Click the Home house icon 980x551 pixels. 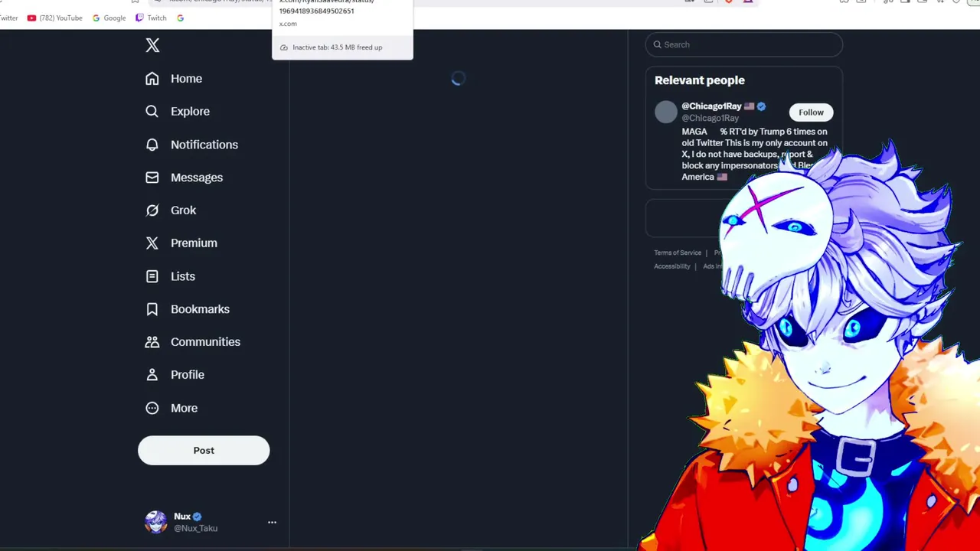tap(152, 78)
